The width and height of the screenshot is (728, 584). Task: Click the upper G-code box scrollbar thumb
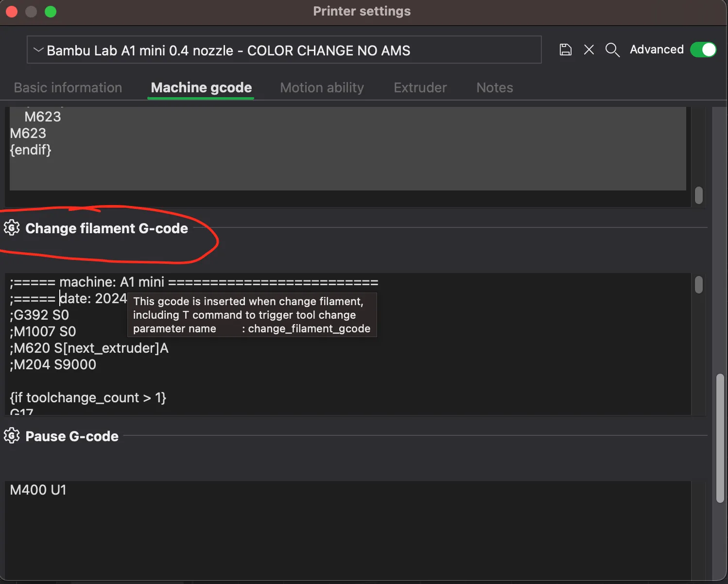point(699,195)
